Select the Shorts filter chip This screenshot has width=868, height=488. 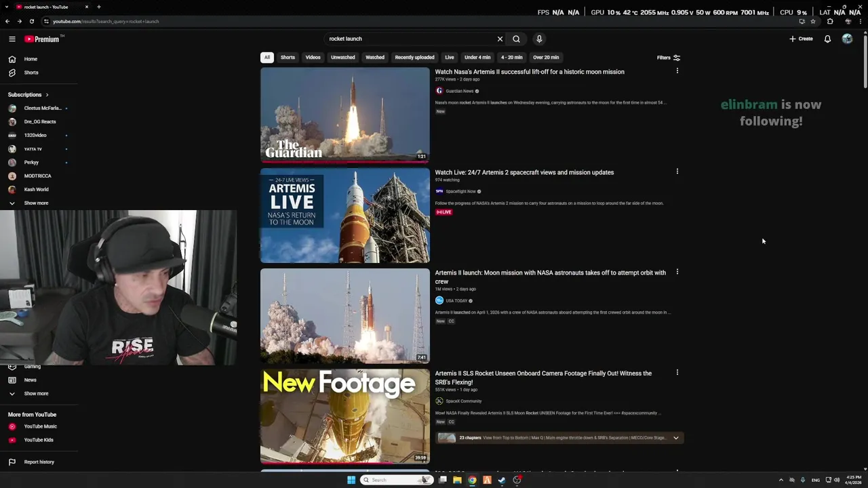click(x=288, y=58)
